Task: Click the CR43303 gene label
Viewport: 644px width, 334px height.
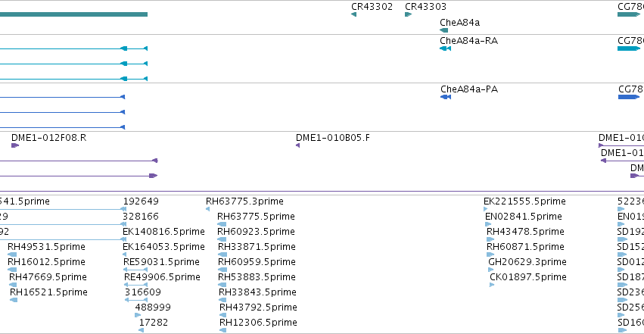Action: point(425,7)
